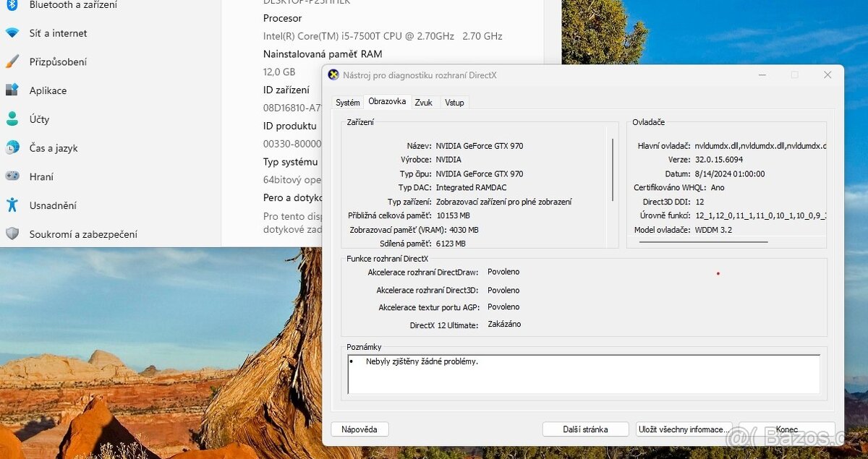Switch to the Systém tab
The height and width of the screenshot is (459, 868).
pos(347,102)
